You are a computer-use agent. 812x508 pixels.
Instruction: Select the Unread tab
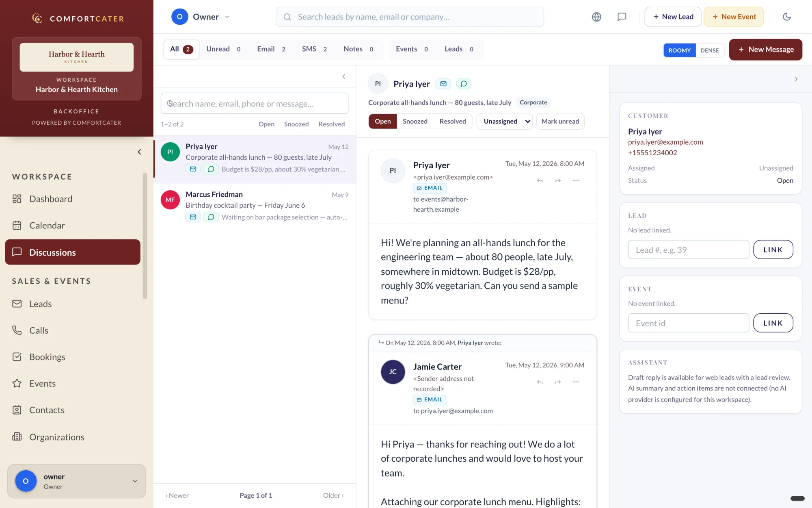click(x=223, y=49)
